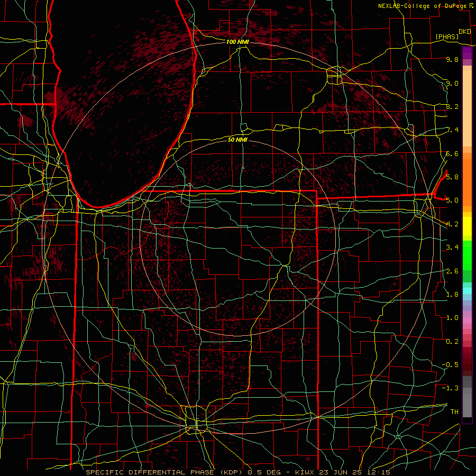Screen dimensions: 476x476
Task: Click the 12:15 timestamp in caption
Action: point(378,472)
